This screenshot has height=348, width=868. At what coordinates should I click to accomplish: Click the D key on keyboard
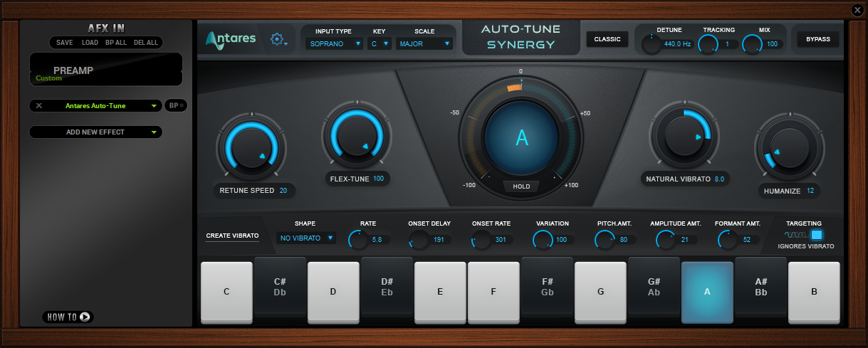333,291
